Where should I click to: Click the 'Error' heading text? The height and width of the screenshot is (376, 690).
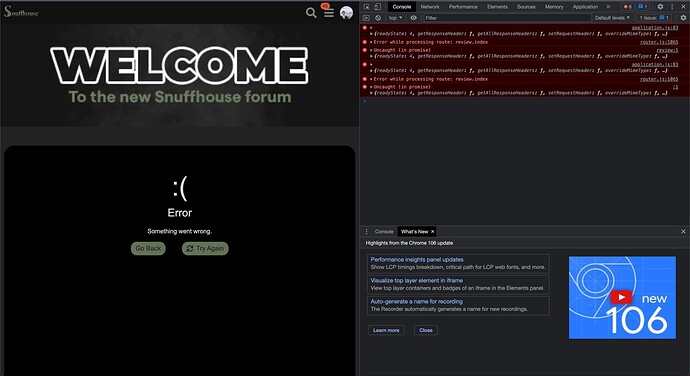(x=180, y=213)
